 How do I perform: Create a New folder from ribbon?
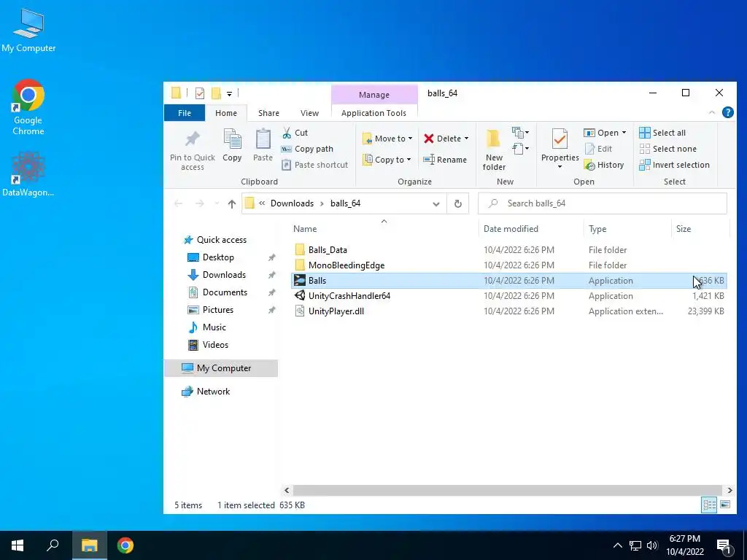pyautogui.click(x=494, y=149)
